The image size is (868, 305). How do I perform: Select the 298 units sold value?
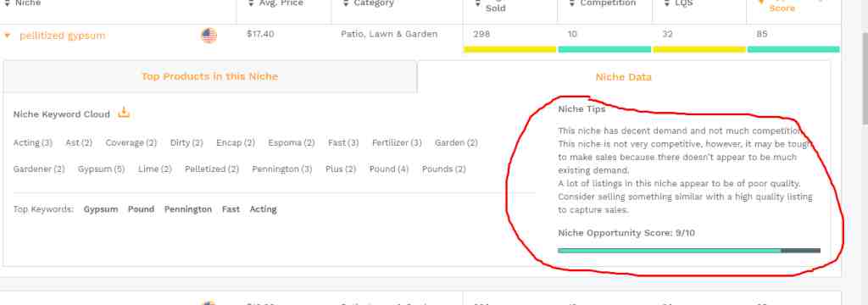[x=481, y=35]
